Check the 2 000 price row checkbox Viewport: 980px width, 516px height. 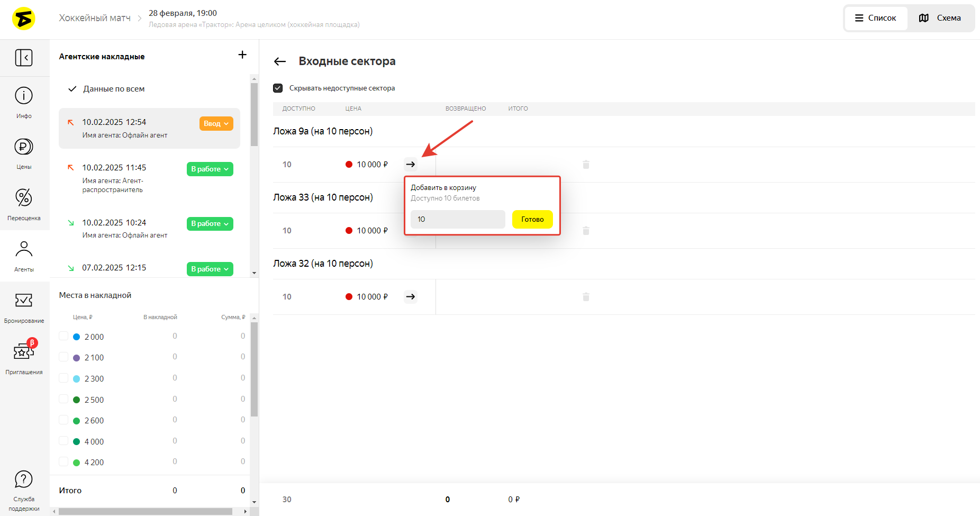click(63, 336)
